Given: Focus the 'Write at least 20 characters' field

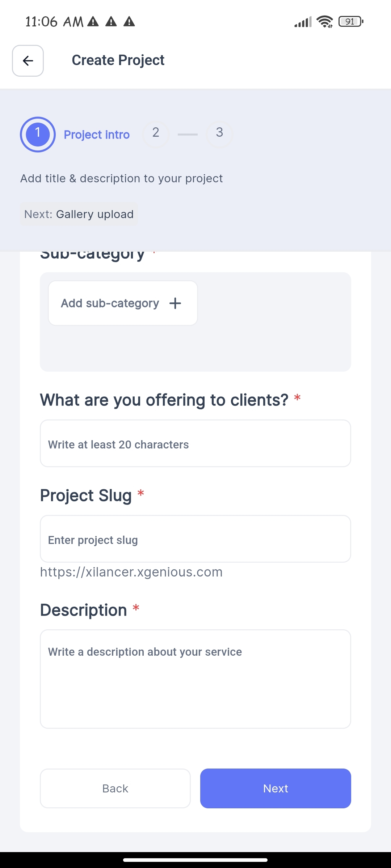Looking at the screenshot, I should click(195, 443).
